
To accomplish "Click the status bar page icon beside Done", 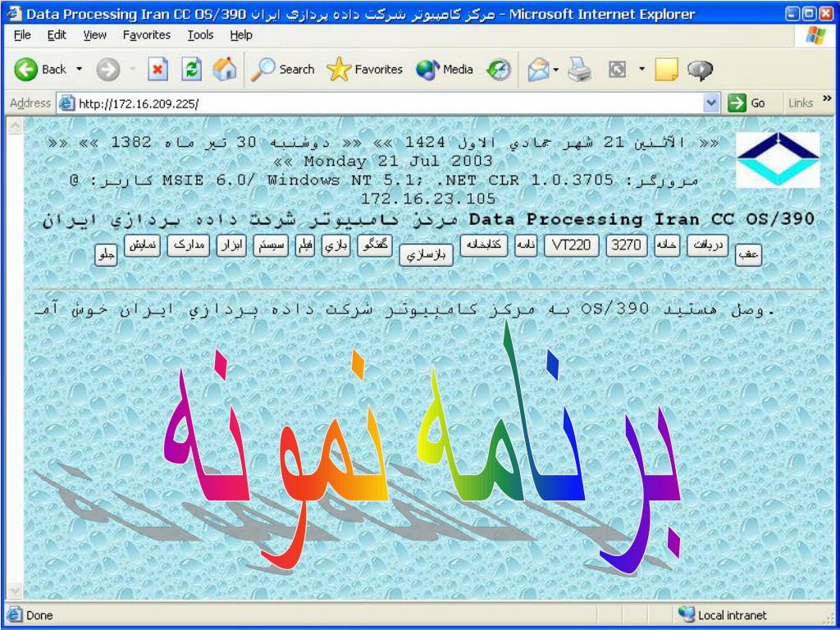I will pyautogui.click(x=15, y=615).
